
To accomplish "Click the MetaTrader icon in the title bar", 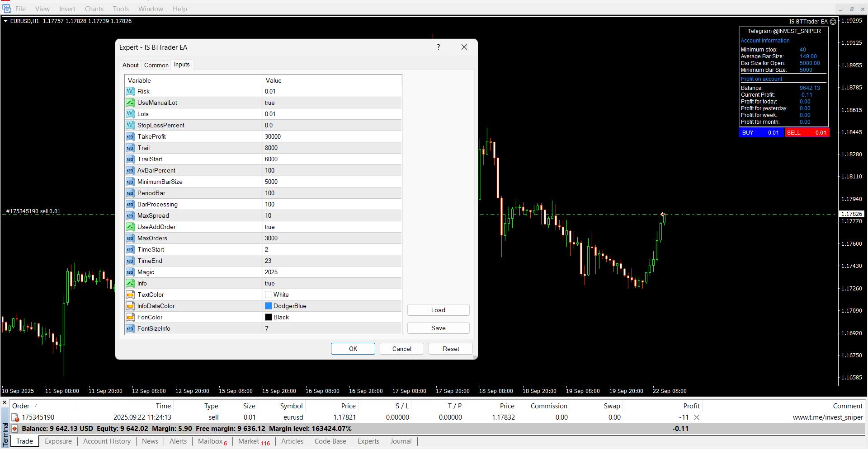I will (x=6, y=9).
